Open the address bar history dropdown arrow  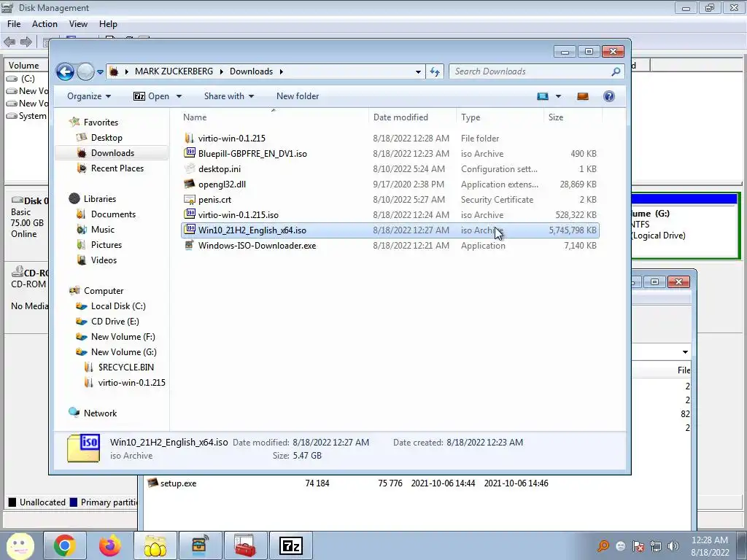click(418, 71)
